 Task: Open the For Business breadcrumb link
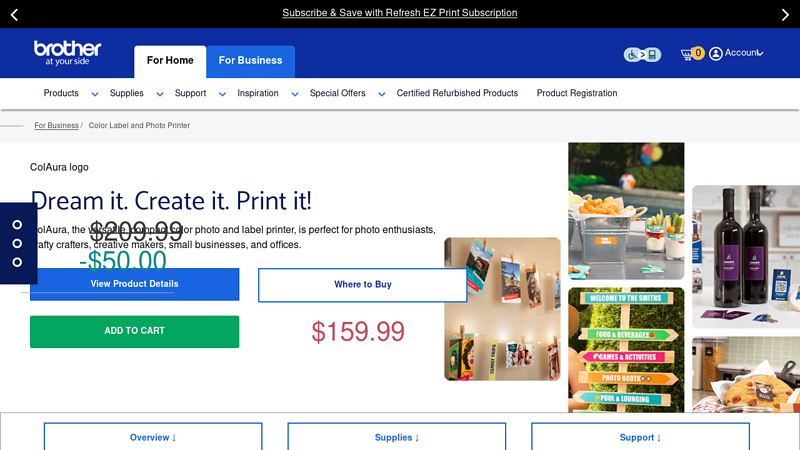point(56,126)
